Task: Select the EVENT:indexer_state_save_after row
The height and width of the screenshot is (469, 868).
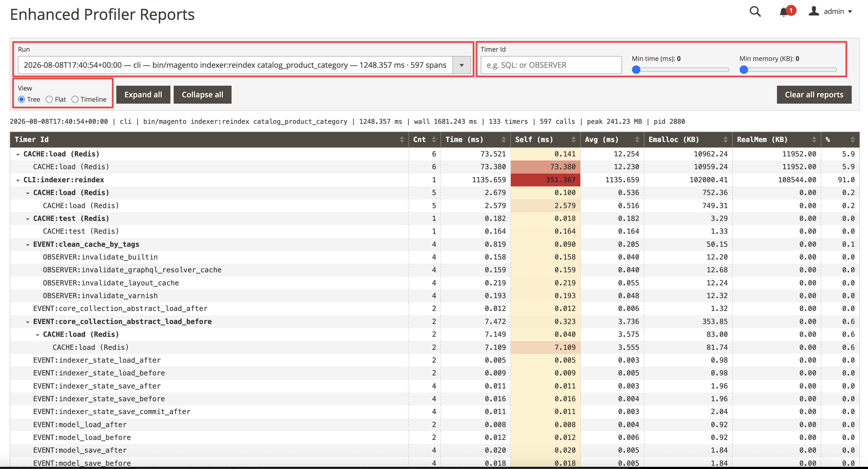Action: 435,386
